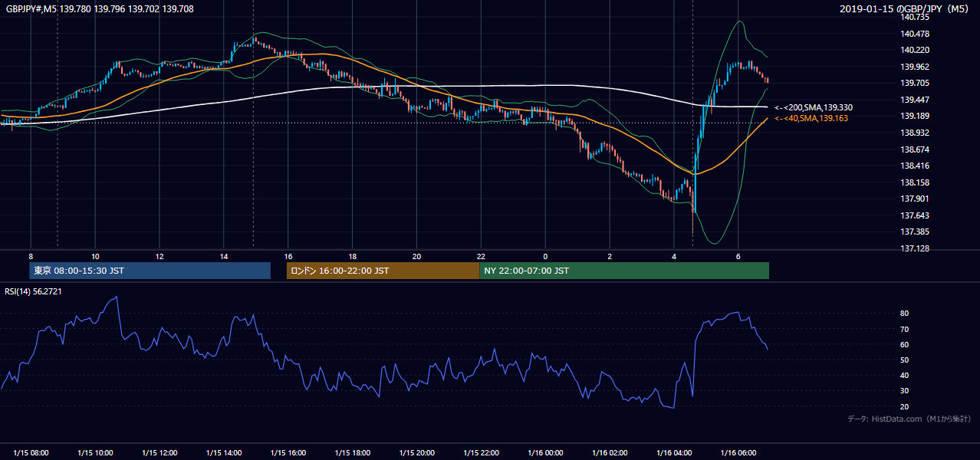
Task: Click the RSI(14) 56.2721 indicator label
Action: pos(33,291)
